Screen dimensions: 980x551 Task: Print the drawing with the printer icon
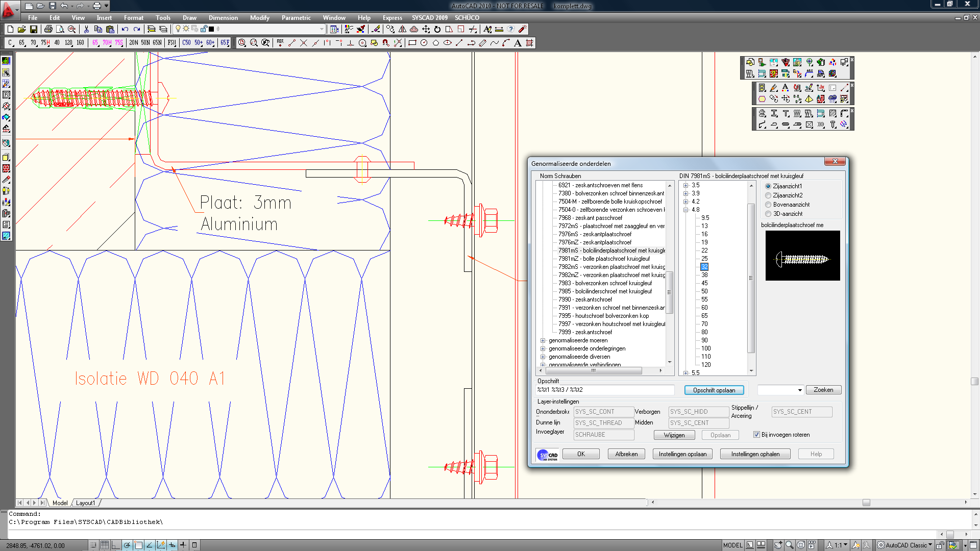pyautogui.click(x=48, y=29)
